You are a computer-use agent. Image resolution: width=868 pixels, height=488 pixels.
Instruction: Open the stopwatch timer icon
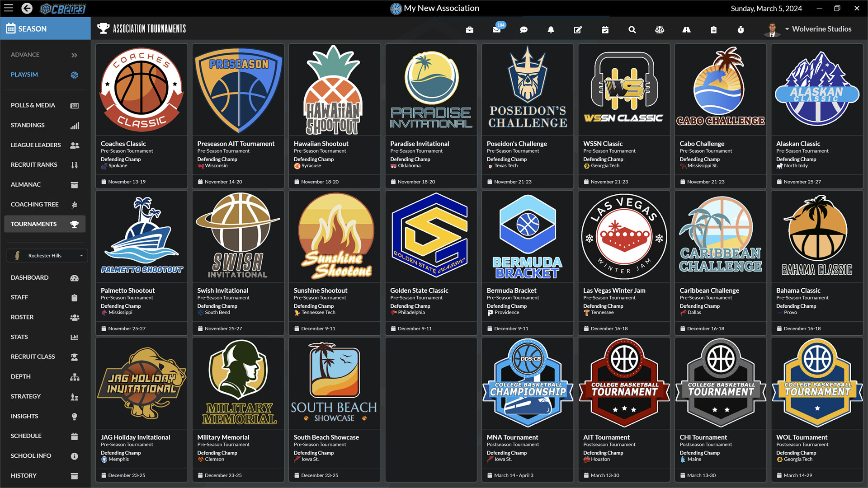741,29
